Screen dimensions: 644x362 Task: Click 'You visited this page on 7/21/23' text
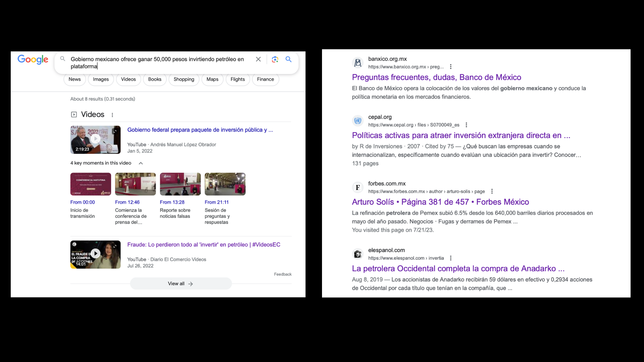pyautogui.click(x=393, y=230)
